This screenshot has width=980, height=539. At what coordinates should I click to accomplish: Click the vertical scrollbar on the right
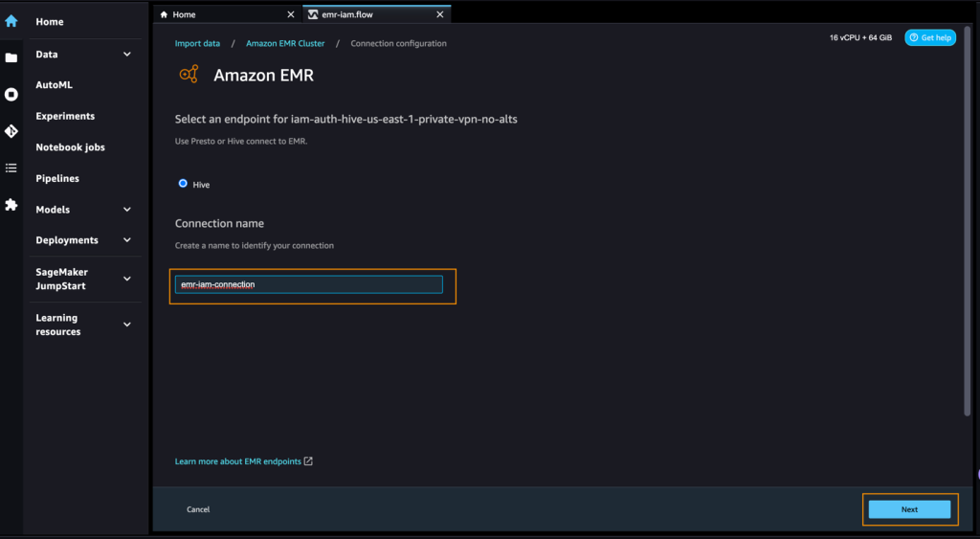pyautogui.click(x=967, y=219)
